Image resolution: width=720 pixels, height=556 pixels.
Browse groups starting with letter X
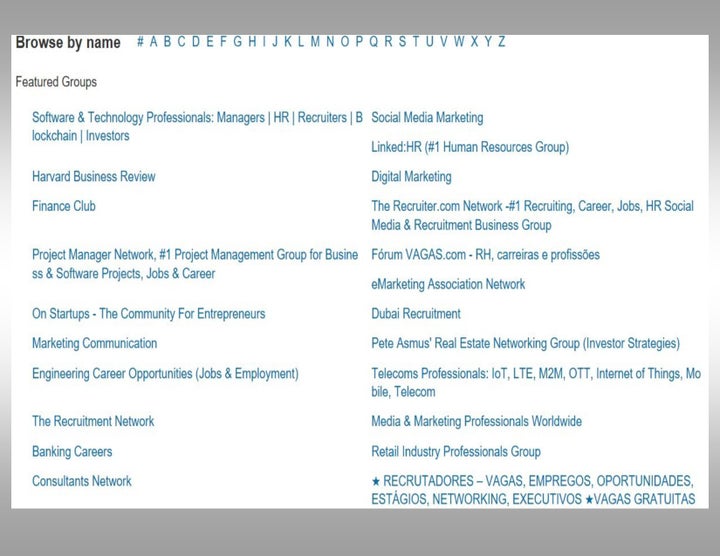tap(475, 42)
